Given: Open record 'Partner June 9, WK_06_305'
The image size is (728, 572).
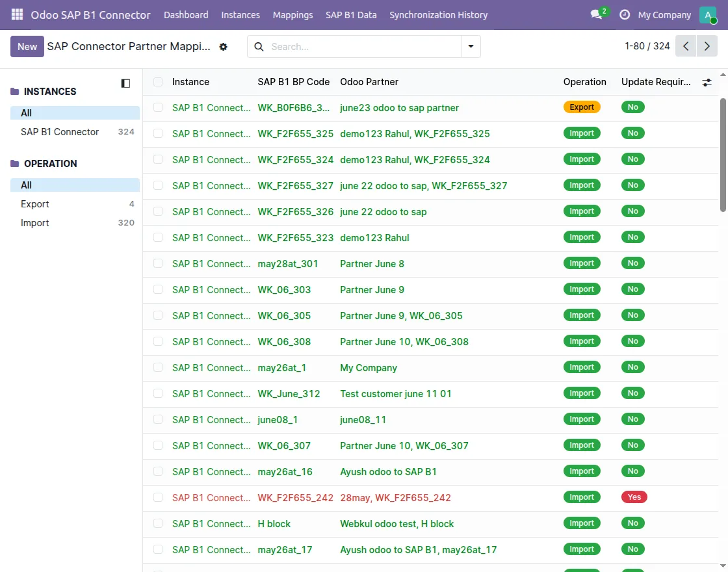Looking at the screenshot, I should (401, 316).
